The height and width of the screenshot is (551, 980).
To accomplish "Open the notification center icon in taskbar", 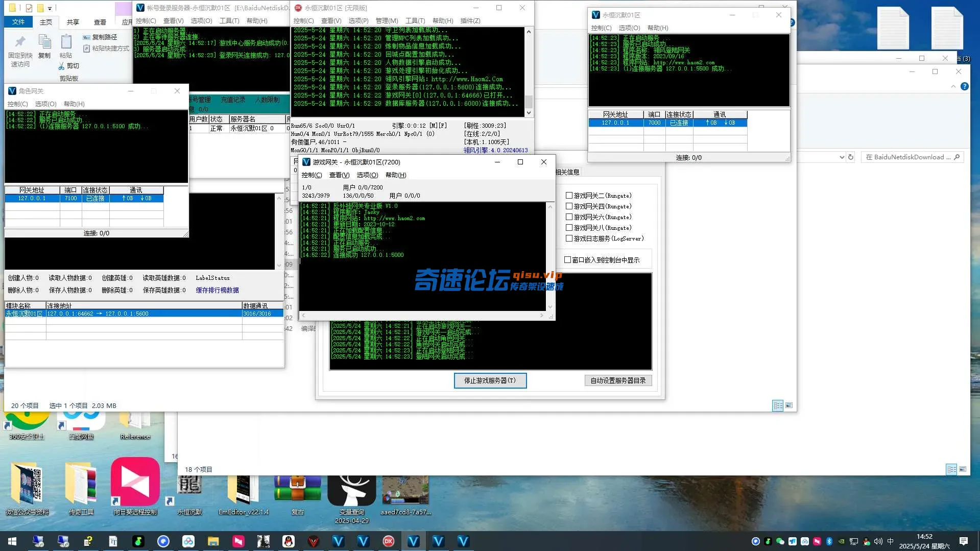I will point(964,541).
